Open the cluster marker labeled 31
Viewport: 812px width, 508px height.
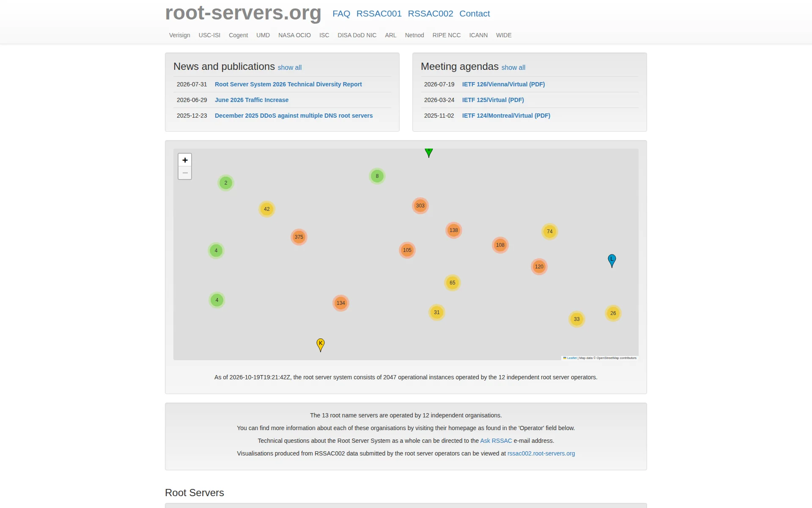437,312
